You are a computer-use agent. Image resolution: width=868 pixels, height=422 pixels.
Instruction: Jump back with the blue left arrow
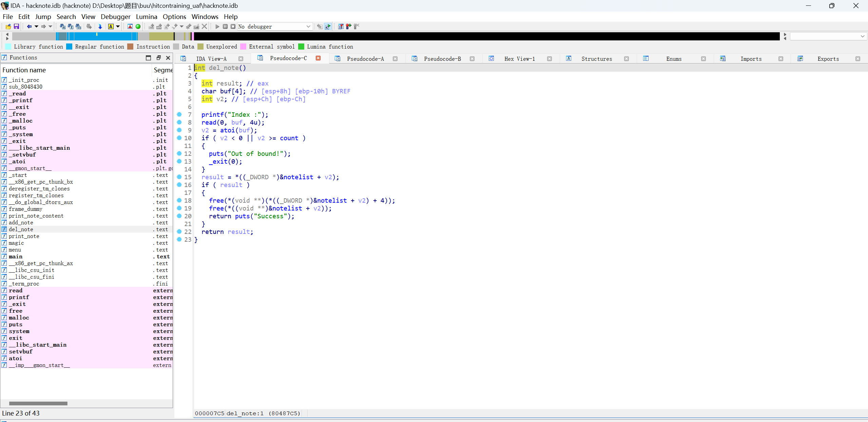coord(29,26)
